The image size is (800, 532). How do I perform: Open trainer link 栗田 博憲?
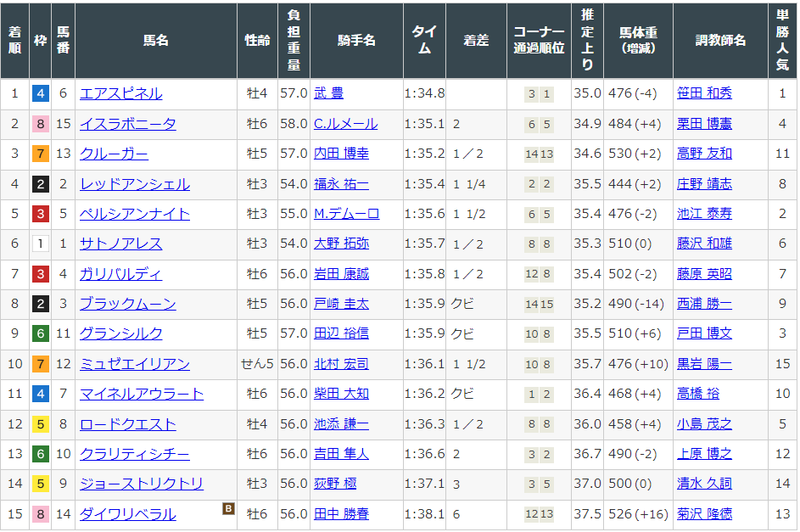pos(704,124)
